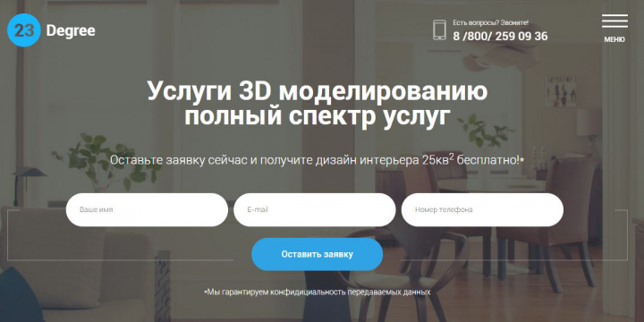Click the Degree brand name
Screen dimensions: 644x322
[71, 30]
